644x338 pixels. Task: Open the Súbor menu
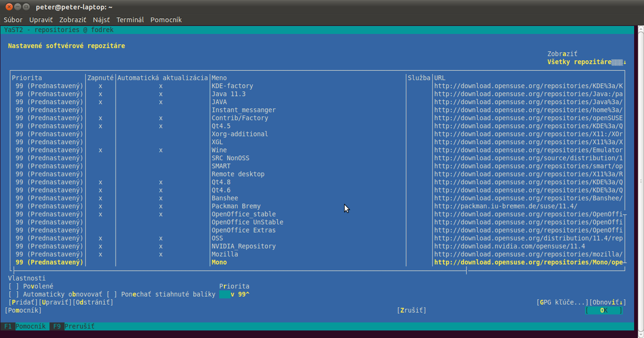13,20
